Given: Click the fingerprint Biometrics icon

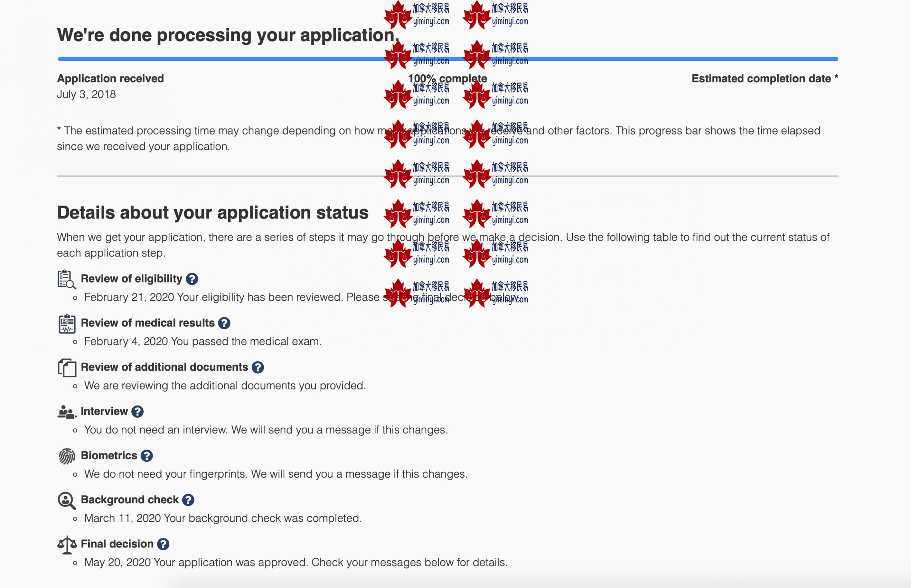Looking at the screenshot, I should point(67,456).
